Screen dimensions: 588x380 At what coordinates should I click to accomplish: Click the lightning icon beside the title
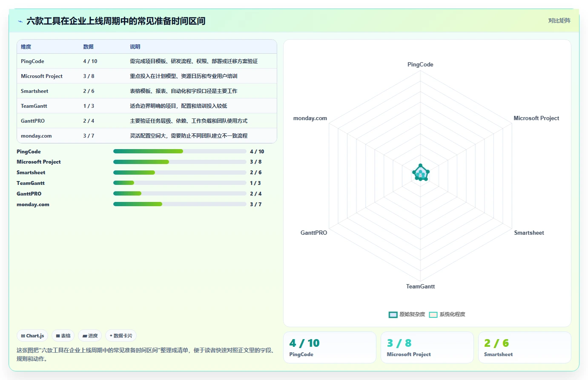click(20, 21)
